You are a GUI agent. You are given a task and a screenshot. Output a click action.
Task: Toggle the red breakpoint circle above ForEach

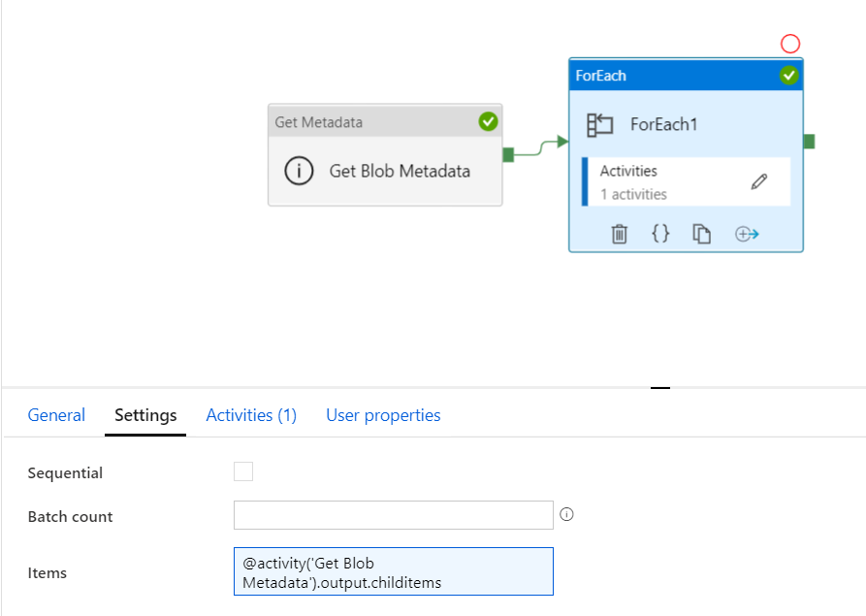pos(790,44)
